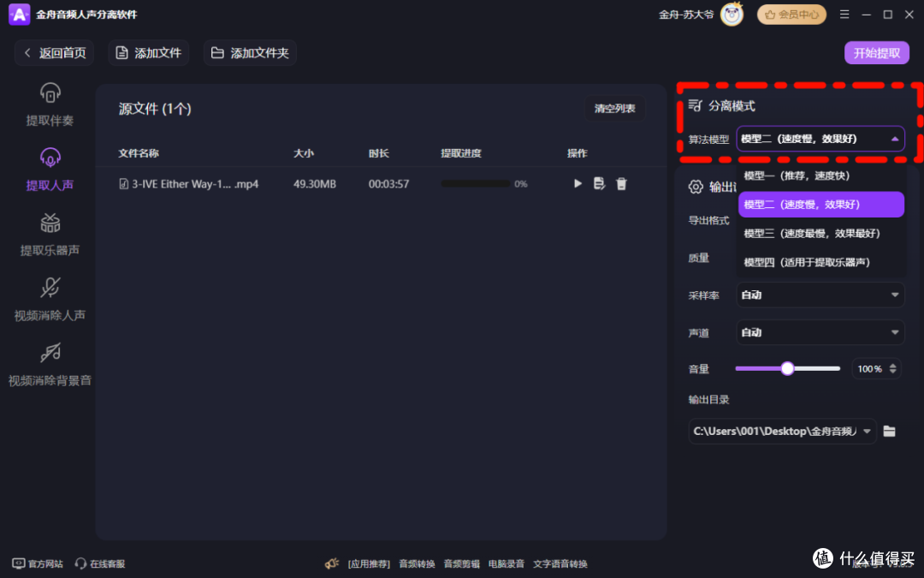This screenshot has width=924, height=578.
Task: Open the hamburger menu in title bar
Action: coord(844,15)
